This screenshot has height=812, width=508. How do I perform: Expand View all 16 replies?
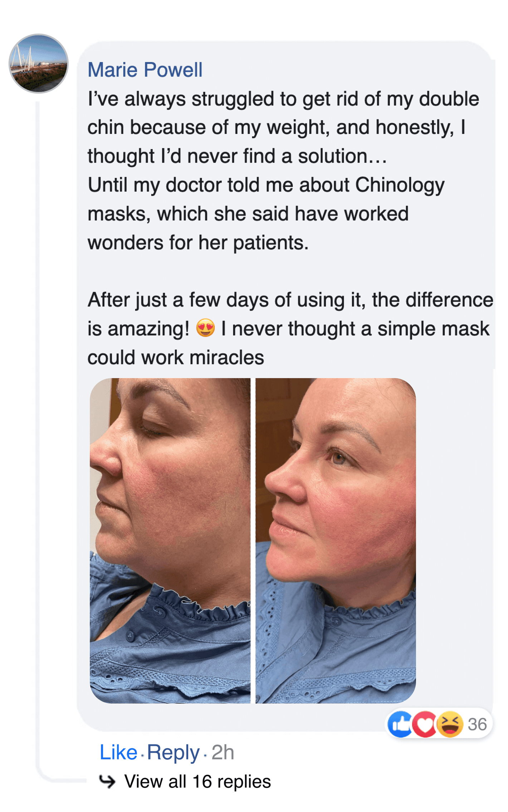click(197, 782)
